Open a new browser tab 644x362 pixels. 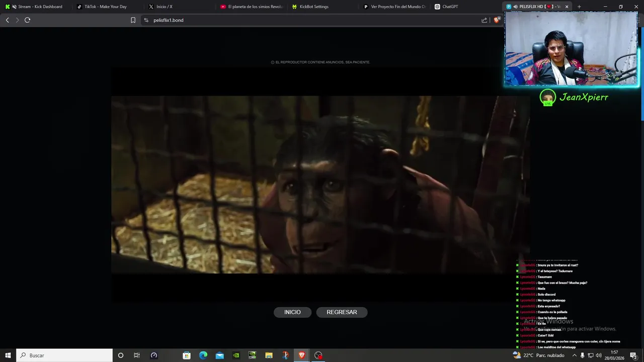click(579, 7)
